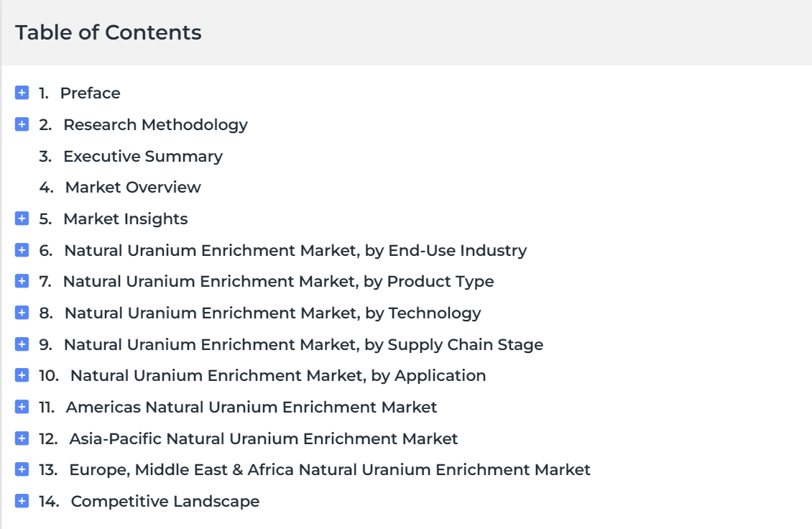Open Research Methodology entry text
This screenshot has height=529, width=812.
point(155,125)
